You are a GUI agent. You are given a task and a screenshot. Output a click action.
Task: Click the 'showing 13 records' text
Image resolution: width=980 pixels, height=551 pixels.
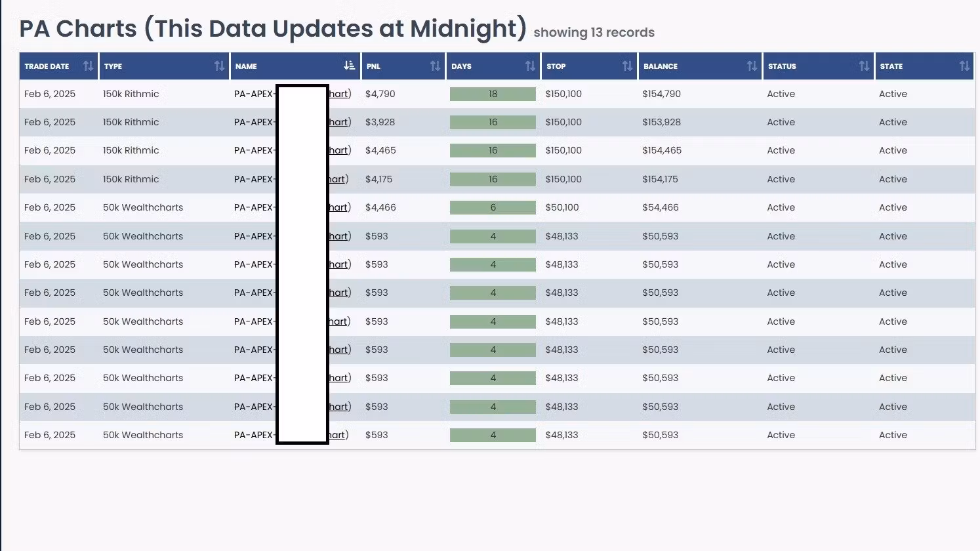click(594, 33)
